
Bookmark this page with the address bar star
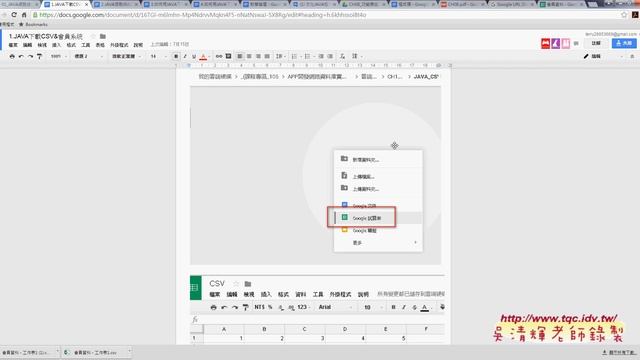[x=624, y=15]
